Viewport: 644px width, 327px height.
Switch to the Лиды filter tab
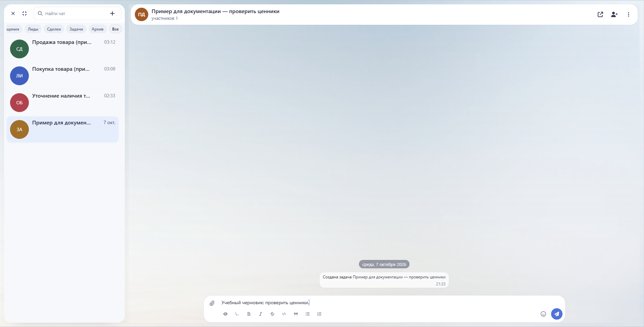(x=33, y=29)
